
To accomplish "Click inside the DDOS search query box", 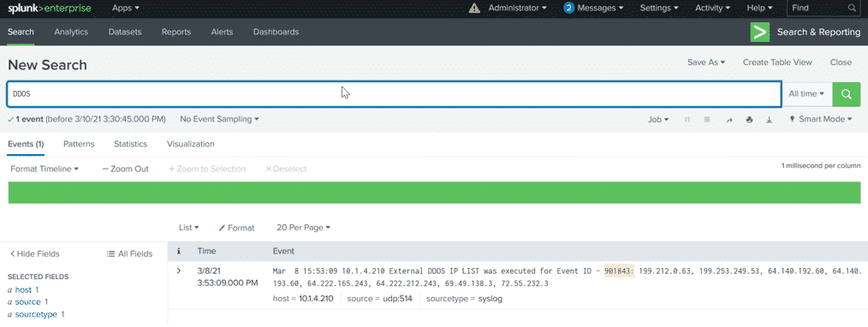I will click(394, 94).
